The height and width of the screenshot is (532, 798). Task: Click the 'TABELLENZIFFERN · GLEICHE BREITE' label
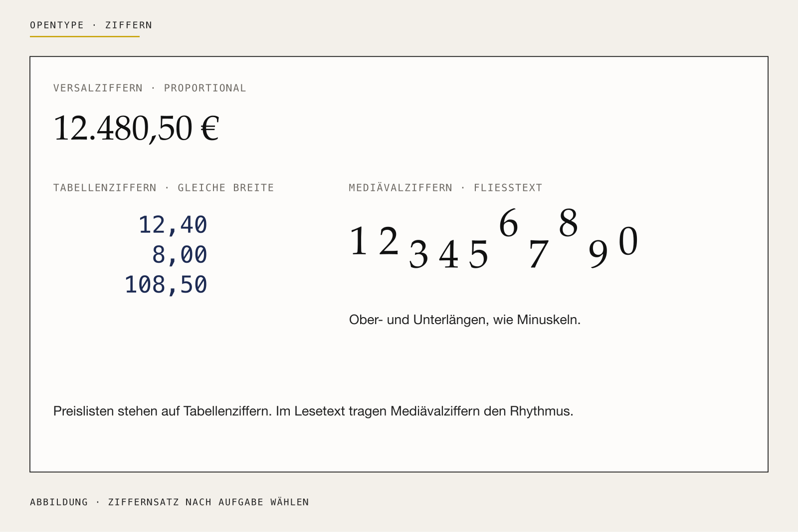coord(164,187)
